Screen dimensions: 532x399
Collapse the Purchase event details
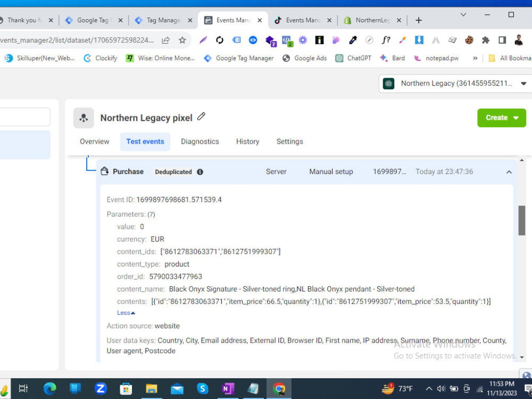[x=509, y=172]
